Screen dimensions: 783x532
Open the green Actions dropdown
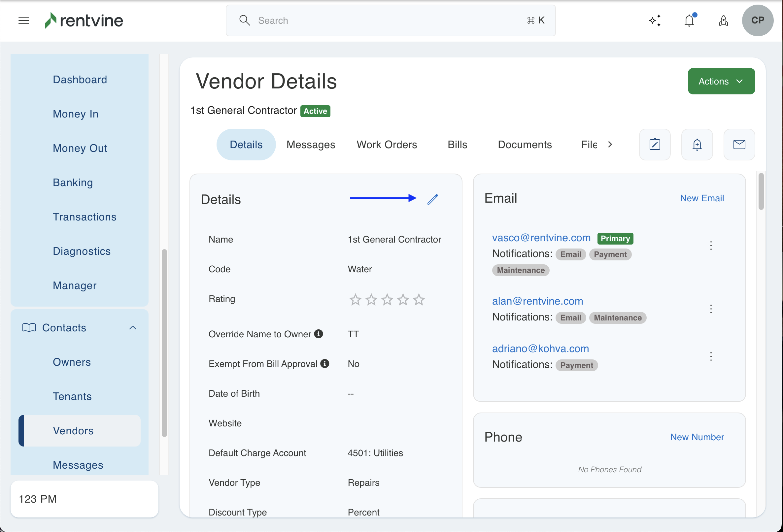tap(721, 81)
